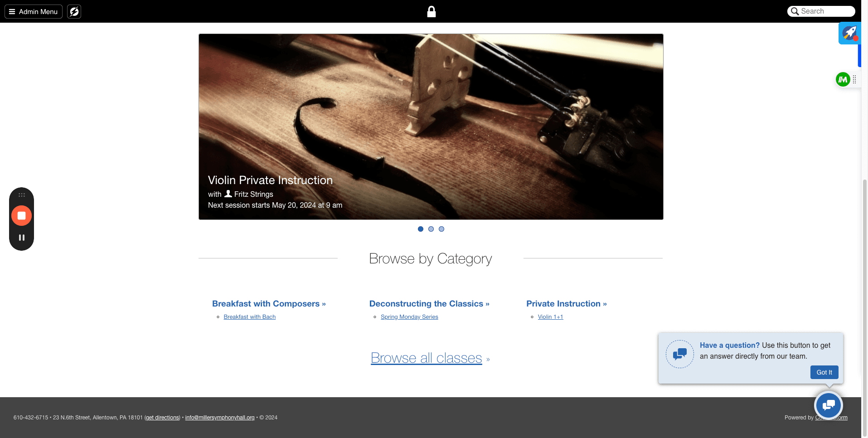The height and width of the screenshot is (438, 868).
Task: Click the green M extension badge
Action: pyautogui.click(x=843, y=79)
